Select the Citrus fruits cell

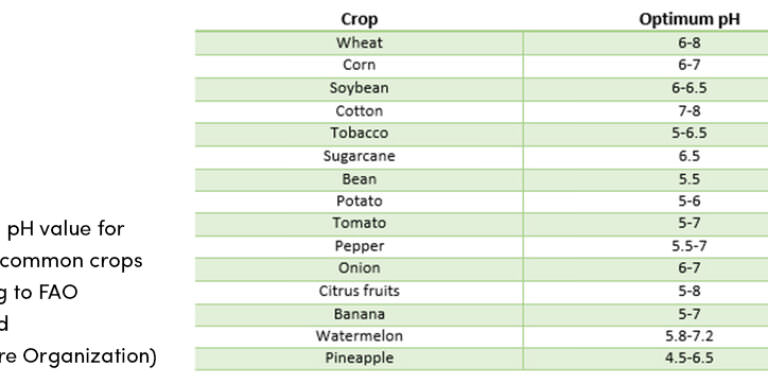click(x=359, y=291)
